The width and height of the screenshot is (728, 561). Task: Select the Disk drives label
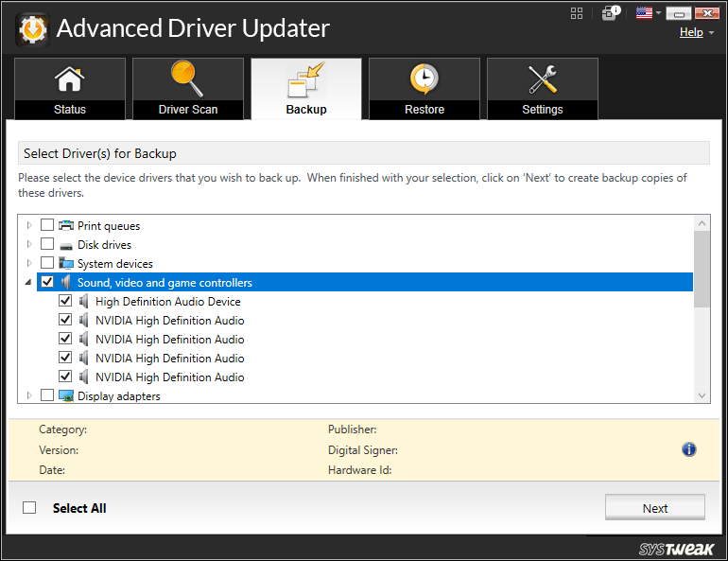(x=104, y=245)
